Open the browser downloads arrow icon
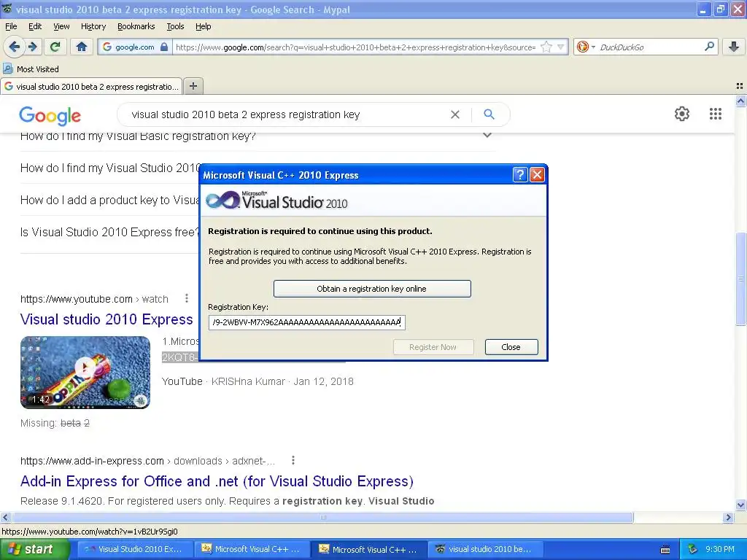 click(734, 47)
